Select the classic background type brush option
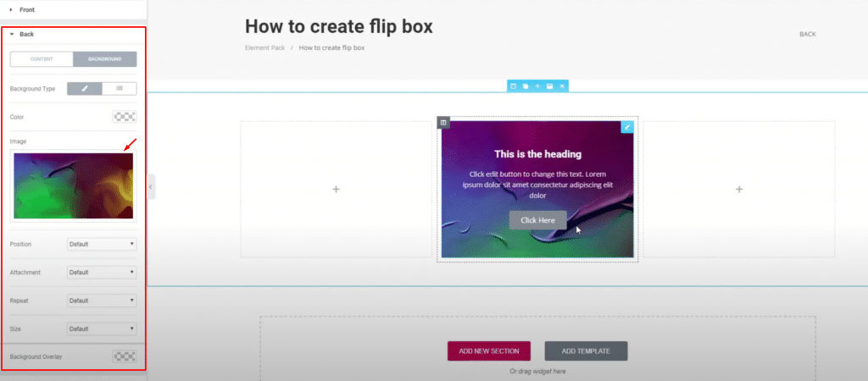This screenshot has height=381, width=868. point(85,88)
